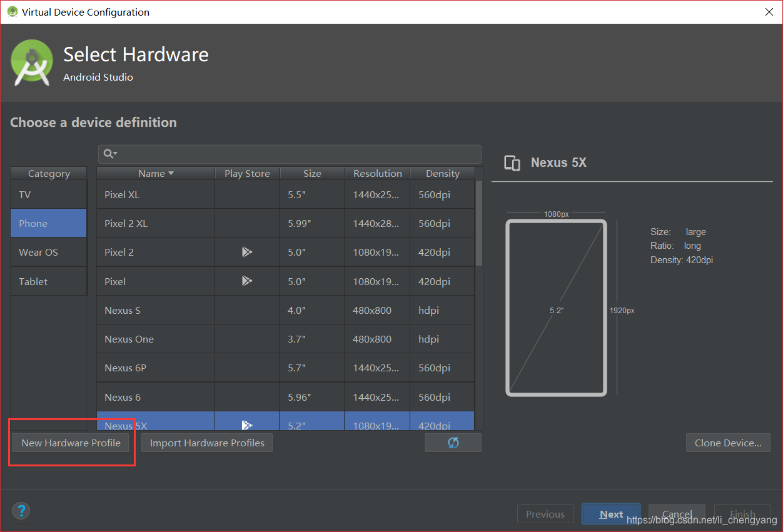Close the Virtual Device Configuration window
This screenshot has width=783, height=532.
[769, 12]
